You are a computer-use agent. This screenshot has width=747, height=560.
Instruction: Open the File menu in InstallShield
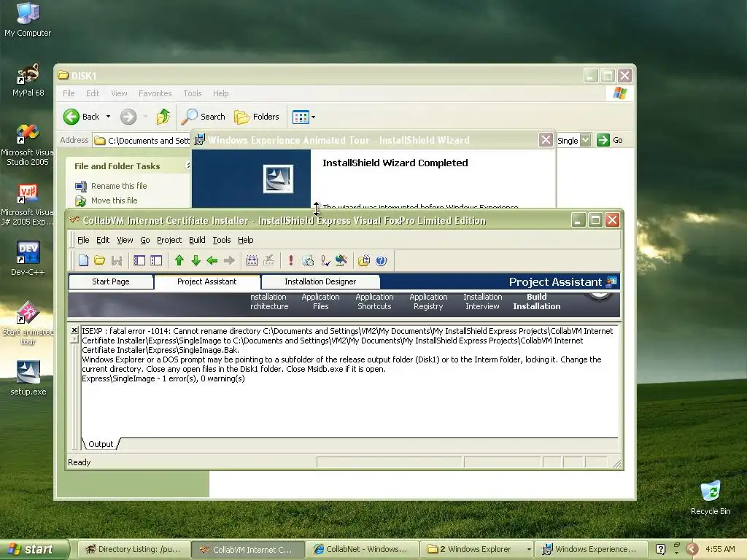click(x=83, y=240)
